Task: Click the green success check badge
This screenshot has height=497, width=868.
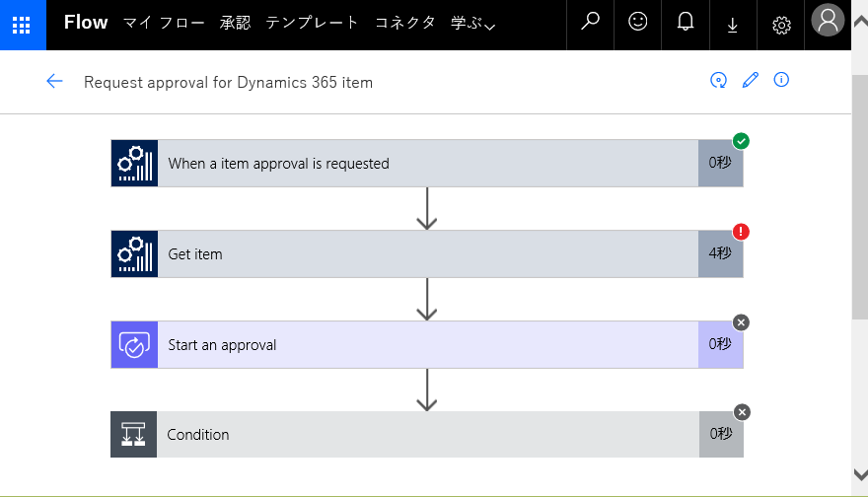Action: tap(741, 141)
